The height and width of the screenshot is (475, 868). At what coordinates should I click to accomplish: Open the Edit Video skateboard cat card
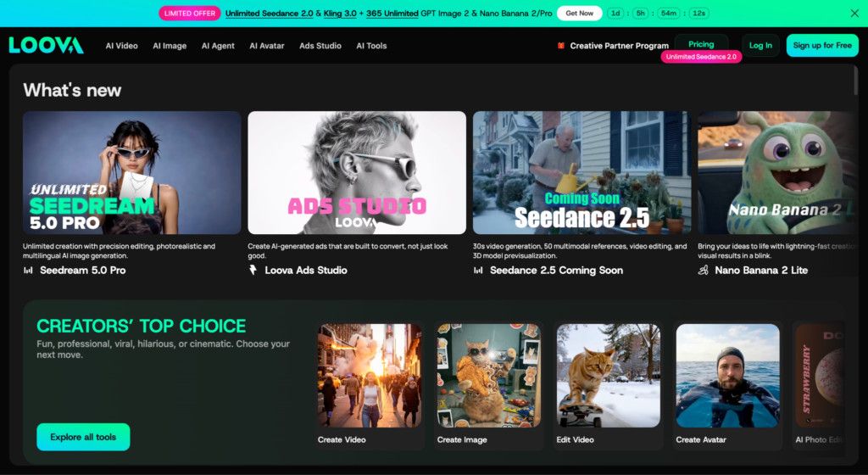coord(608,376)
